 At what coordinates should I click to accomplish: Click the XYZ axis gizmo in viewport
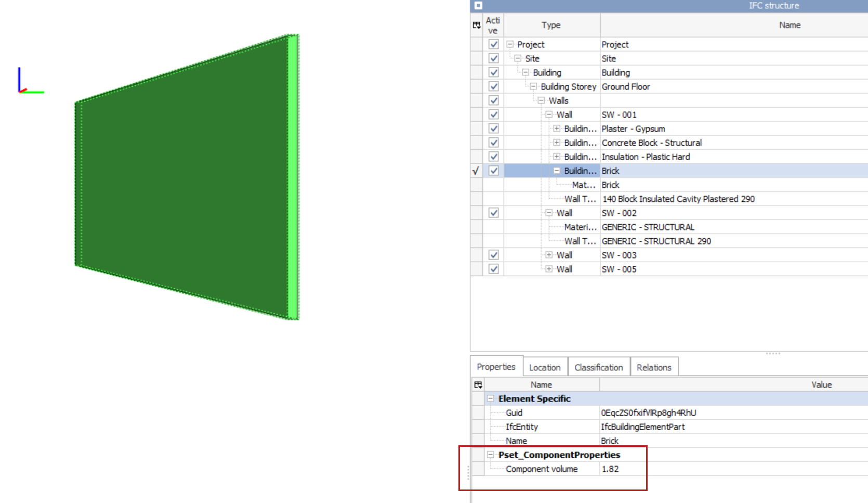click(30, 81)
